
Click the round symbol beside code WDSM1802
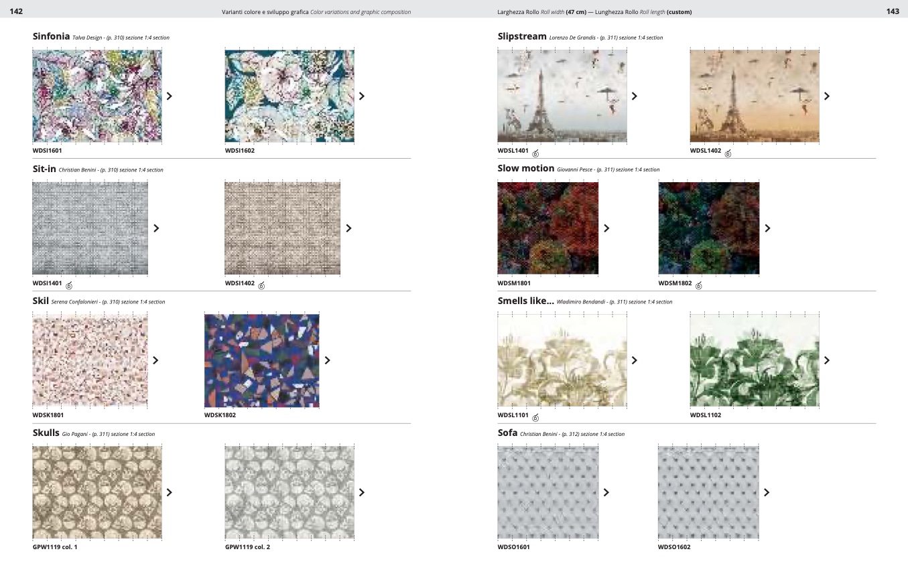[x=698, y=285]
